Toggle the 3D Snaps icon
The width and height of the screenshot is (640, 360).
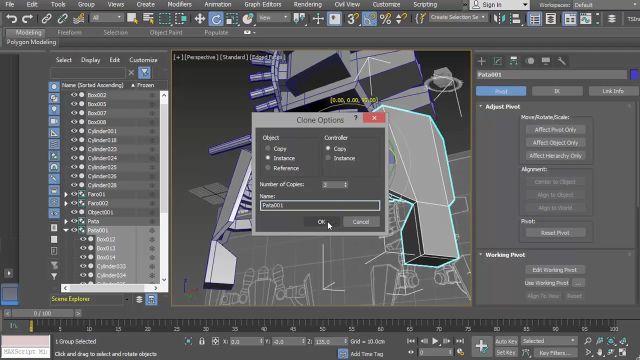click(x=353, y=19)
